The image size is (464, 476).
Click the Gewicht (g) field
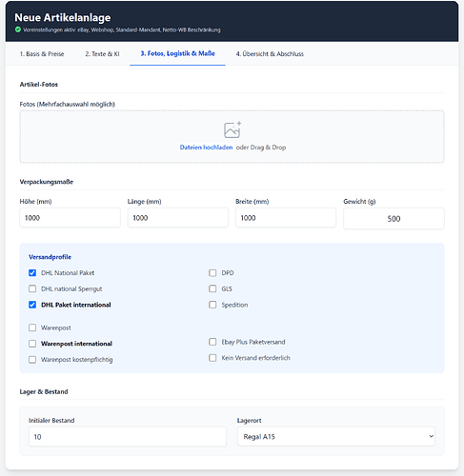(393, 218)
